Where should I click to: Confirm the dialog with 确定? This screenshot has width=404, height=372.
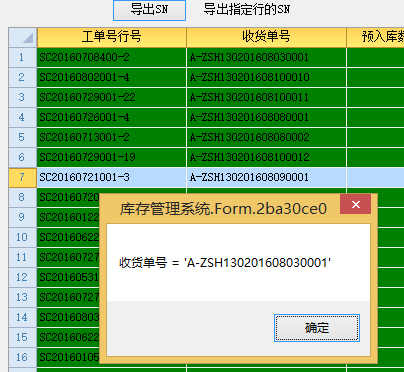pos(317,328)
